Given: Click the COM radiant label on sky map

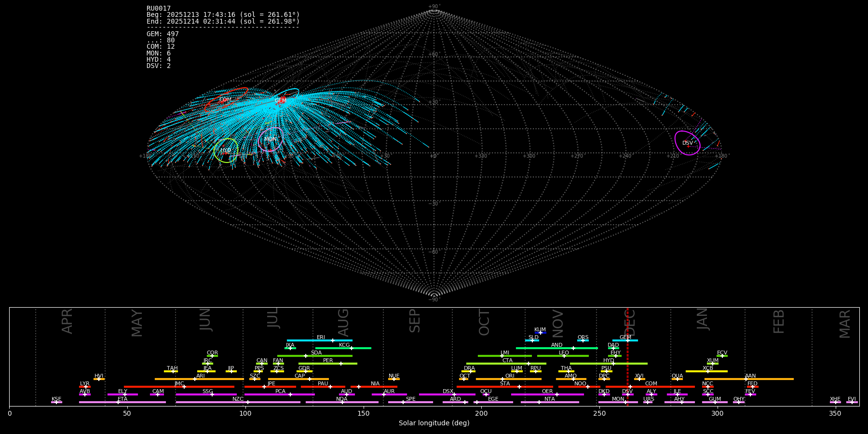Looking at the screenshot, I should pyautogui.click(x=225, y=100).
